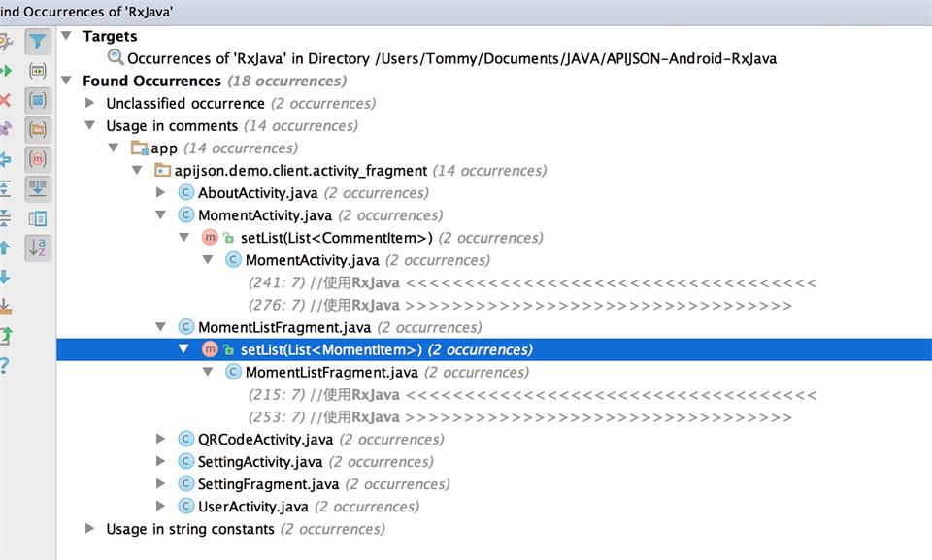Pin the results tab with pushpin icon
The width and height of the screenshot is (932, 560).
[x=6, y=129]
